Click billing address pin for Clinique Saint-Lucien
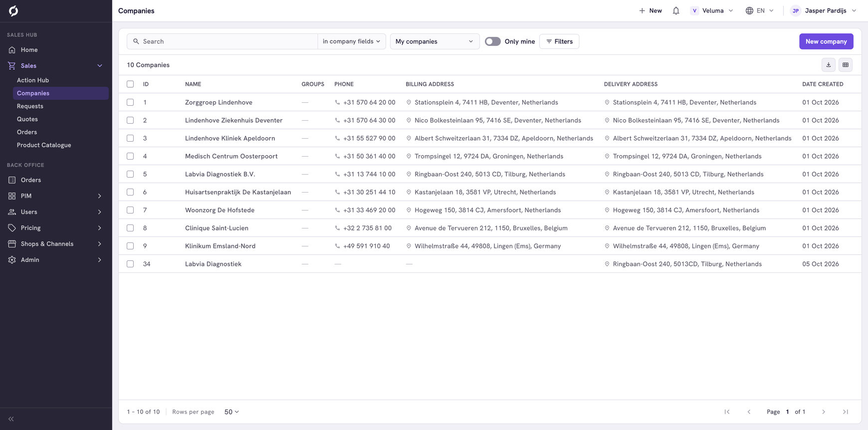 pyautogui.click(x=409, y=228)
